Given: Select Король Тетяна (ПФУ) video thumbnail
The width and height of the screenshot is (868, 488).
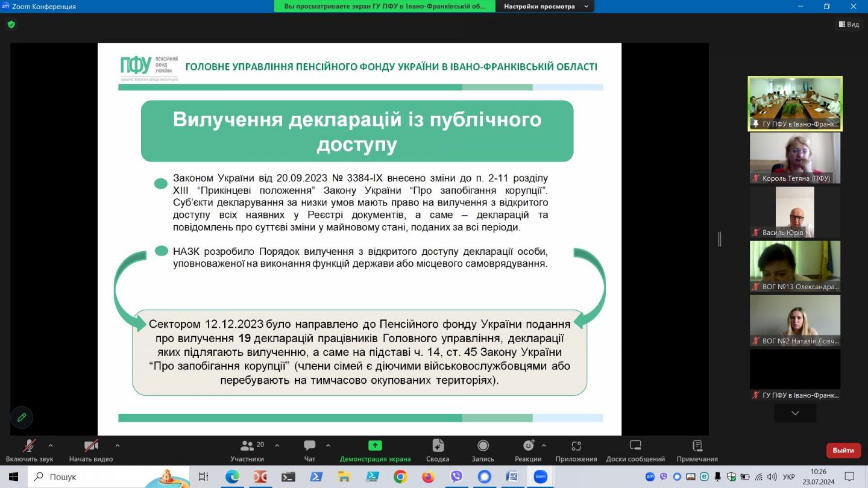Looking at the screenshot, I should [795, 158].
